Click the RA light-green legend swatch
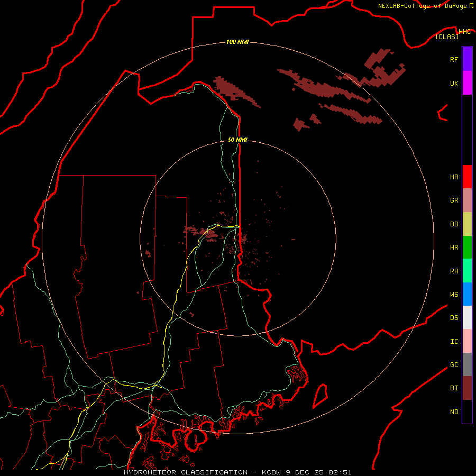This screenshot has height=476, width=476. point(467,271)
